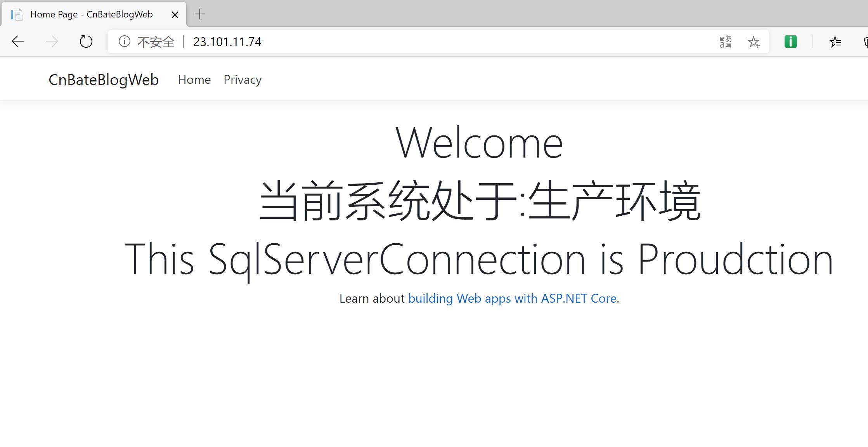The height and width of the screenshot is (447, 868).
Task: Open the favorites Hub icon
Action: 835,42
